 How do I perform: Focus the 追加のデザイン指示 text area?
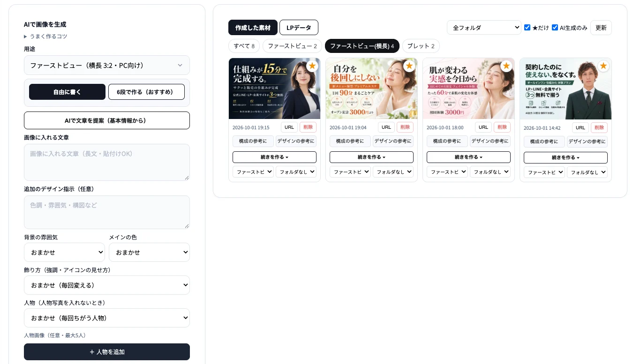coord(107,212)
